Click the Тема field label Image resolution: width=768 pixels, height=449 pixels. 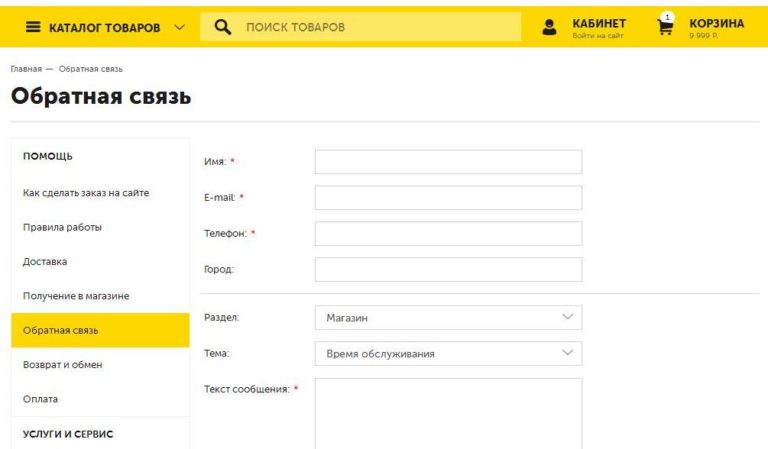(216, 354)
